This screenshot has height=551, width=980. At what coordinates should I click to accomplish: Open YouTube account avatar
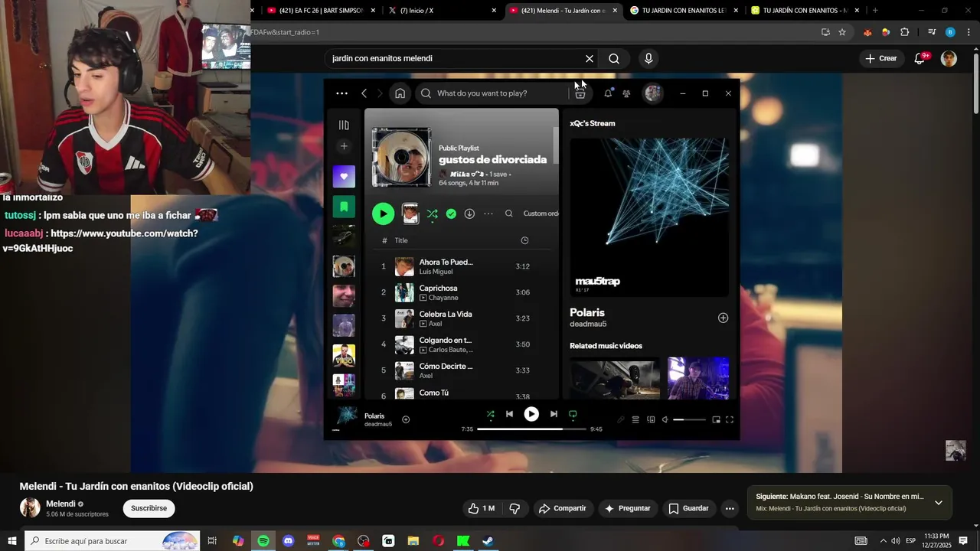click(949, 59)
